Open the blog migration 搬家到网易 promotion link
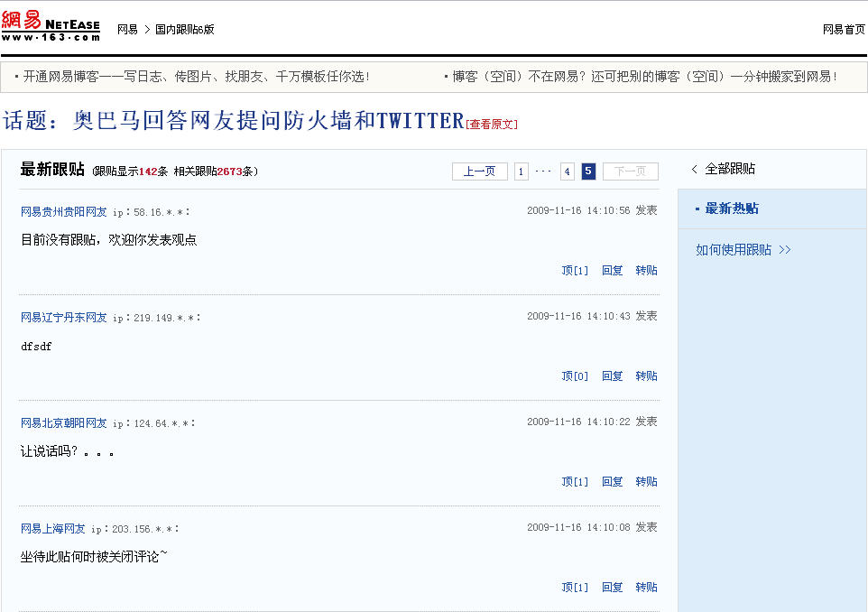This screenshot has height=612, width=868. [x=644, y=77]
